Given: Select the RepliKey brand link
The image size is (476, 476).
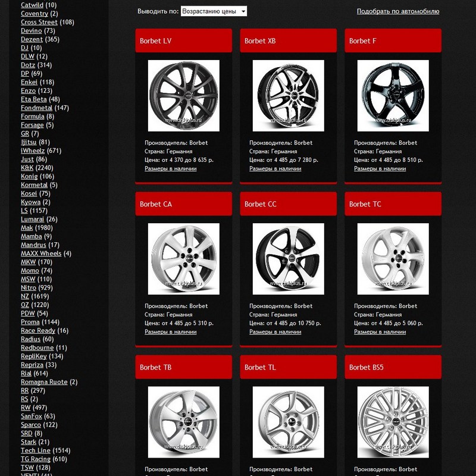Looking at the screenshot, I should [x=34, y=356].
